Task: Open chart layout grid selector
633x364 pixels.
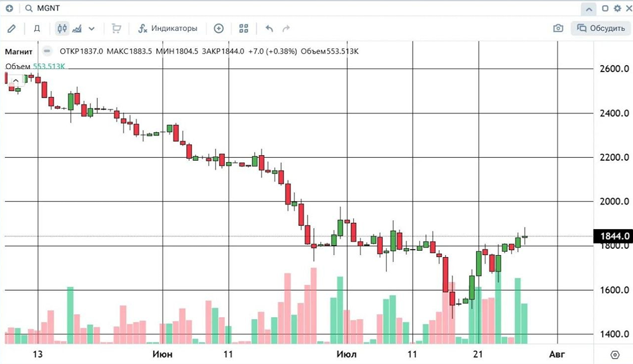Action: pyautogui.click(x=244, y=28)
